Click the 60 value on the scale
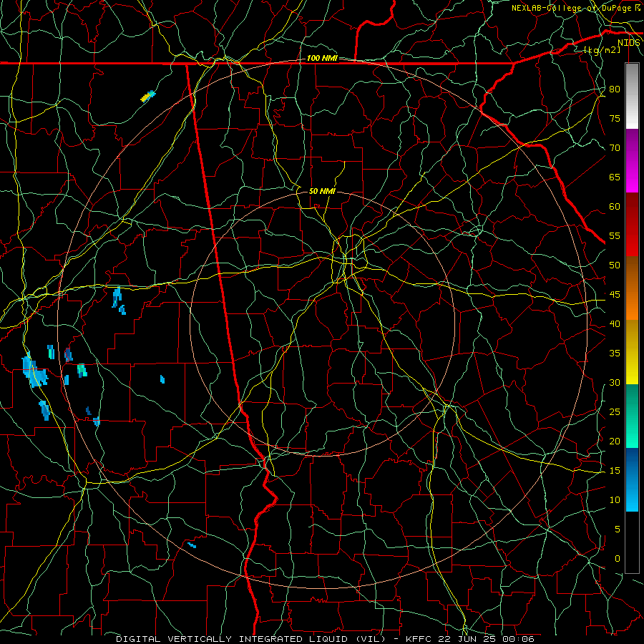 pos(615,207)
